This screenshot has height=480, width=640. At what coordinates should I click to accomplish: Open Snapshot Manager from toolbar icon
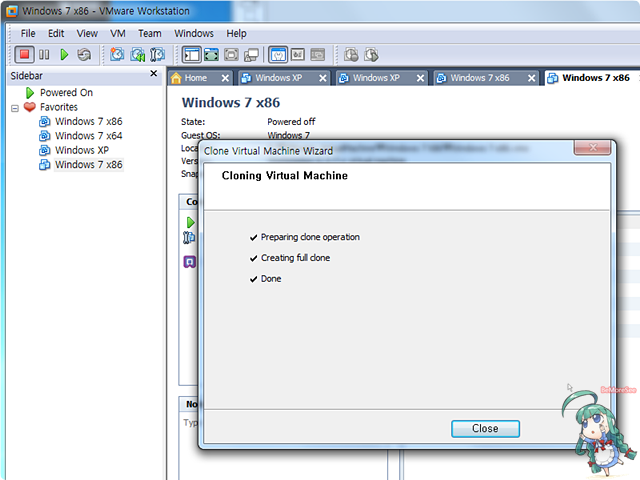pyautogui.click(x=157, y=54)
